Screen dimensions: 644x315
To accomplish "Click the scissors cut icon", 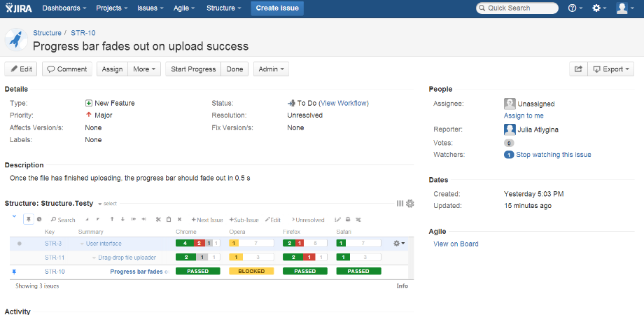I will click(158, 219).
